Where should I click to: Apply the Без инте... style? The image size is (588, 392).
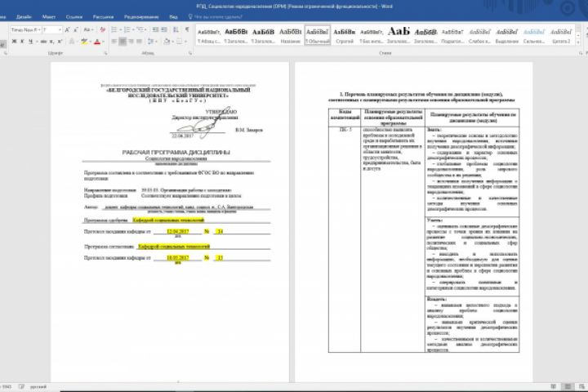click(x=372, y=35)
